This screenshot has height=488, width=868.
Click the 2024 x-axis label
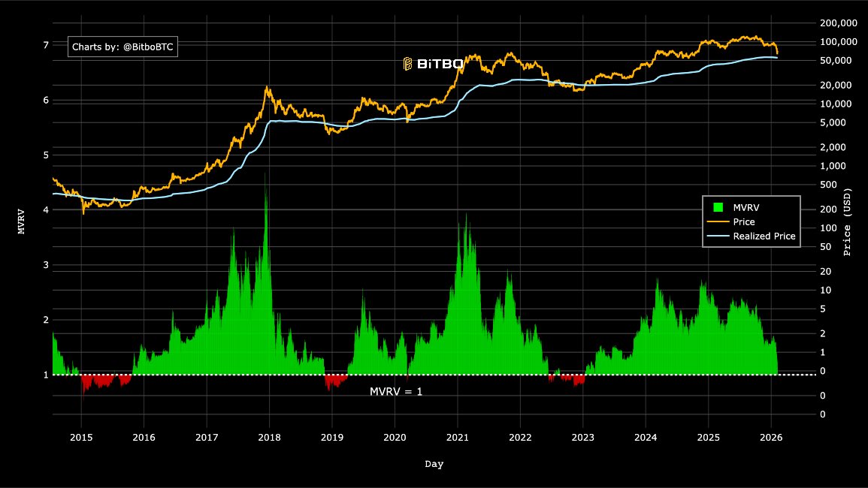pyautogui.click(x=646, y=438)
